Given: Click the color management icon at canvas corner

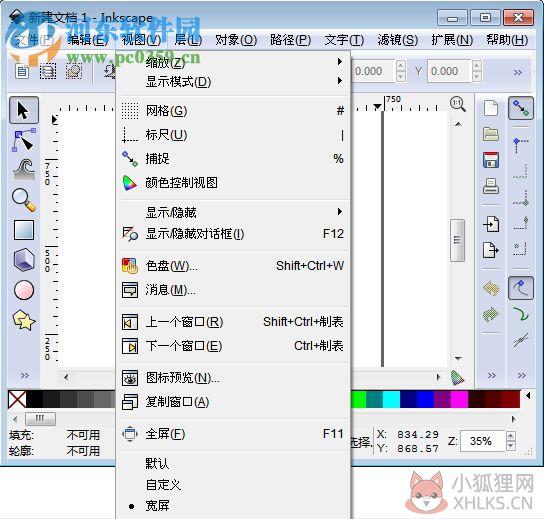Looking at the screenshot, I should pos(458,378).
